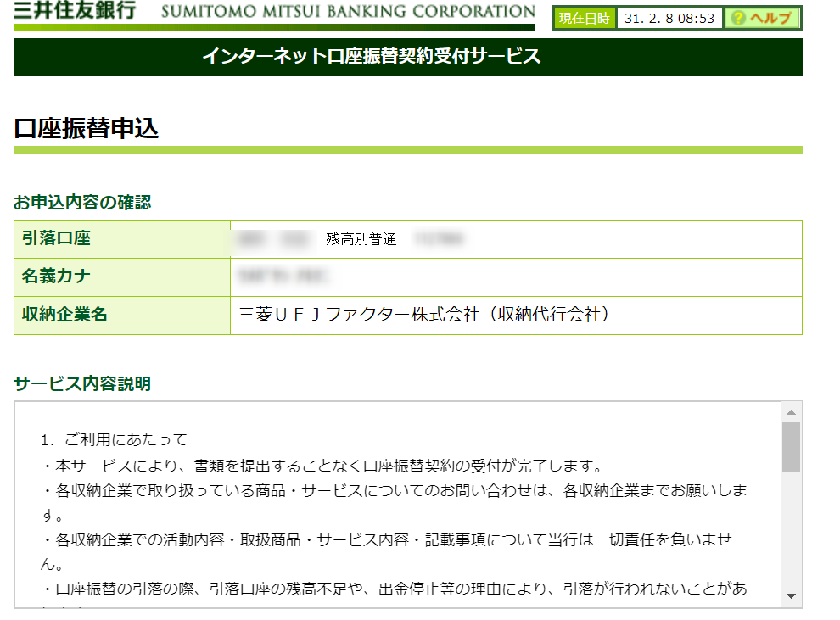Open the ヘルプ help button
This screenshot has height=620, width=840.
pyautogui.click(x=762, y=18)
